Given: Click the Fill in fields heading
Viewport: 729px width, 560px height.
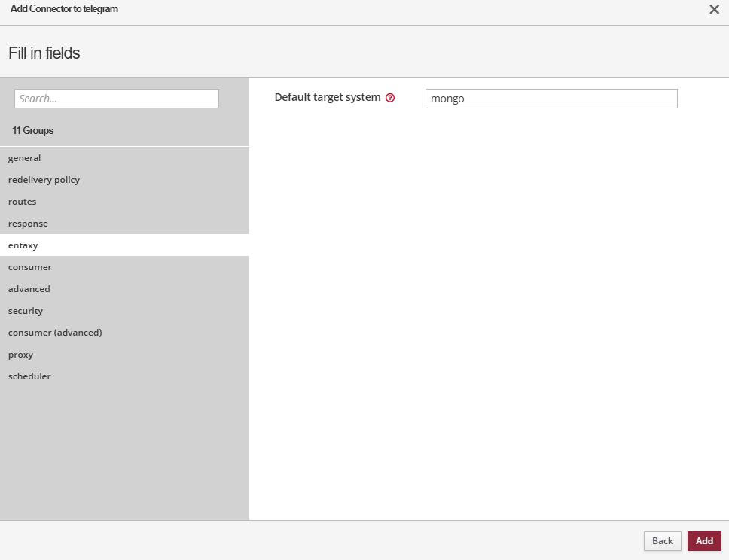Looking at the screenshot, I should [x=44, y=53].
